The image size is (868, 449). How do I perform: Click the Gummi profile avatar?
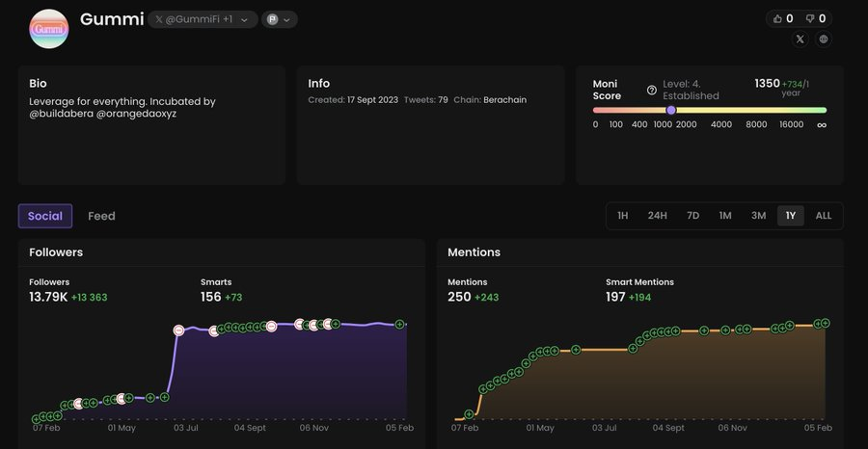coord(49,29)
